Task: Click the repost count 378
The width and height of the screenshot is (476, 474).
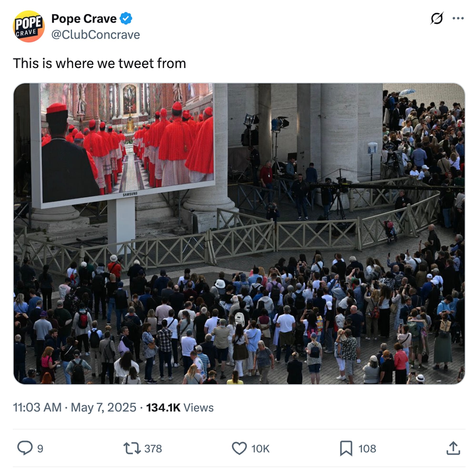Action: pyautogui.click(x=153, y=449)
